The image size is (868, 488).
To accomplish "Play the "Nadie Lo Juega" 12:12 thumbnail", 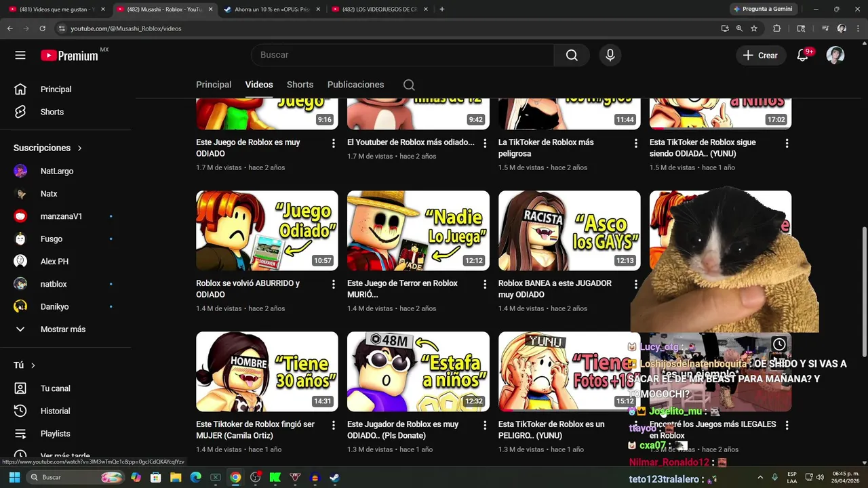I will 418,230.
